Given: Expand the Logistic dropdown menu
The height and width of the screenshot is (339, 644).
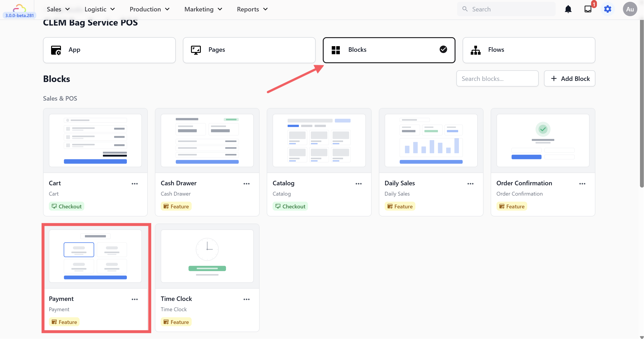Looking at the screenshot, I should coord(100,9).
